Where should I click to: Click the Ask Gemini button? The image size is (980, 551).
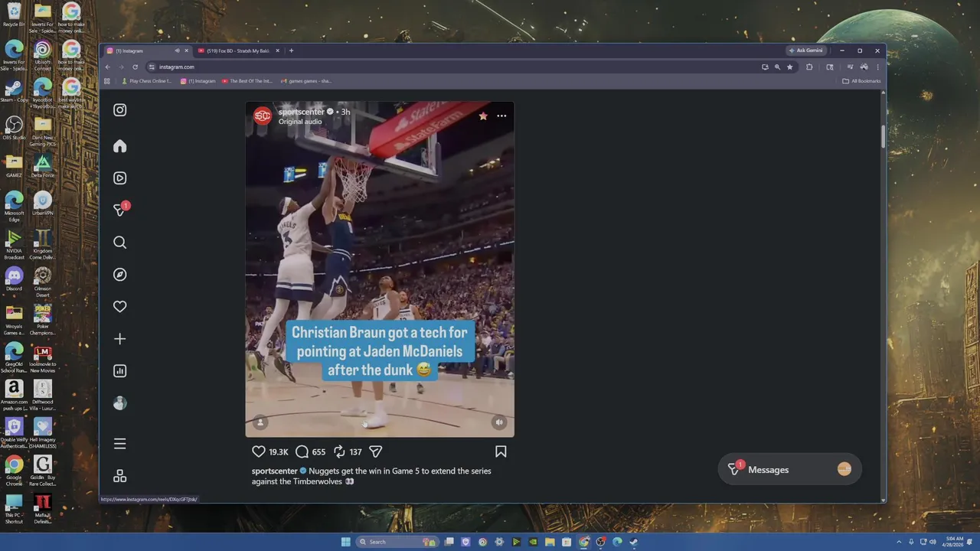click(x=806, y=51)
